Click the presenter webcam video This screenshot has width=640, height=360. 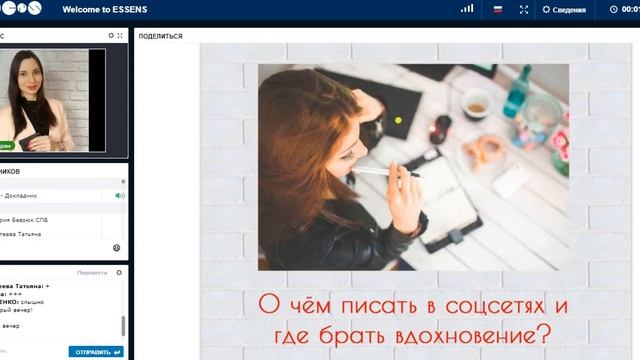[x=53, y=100]
